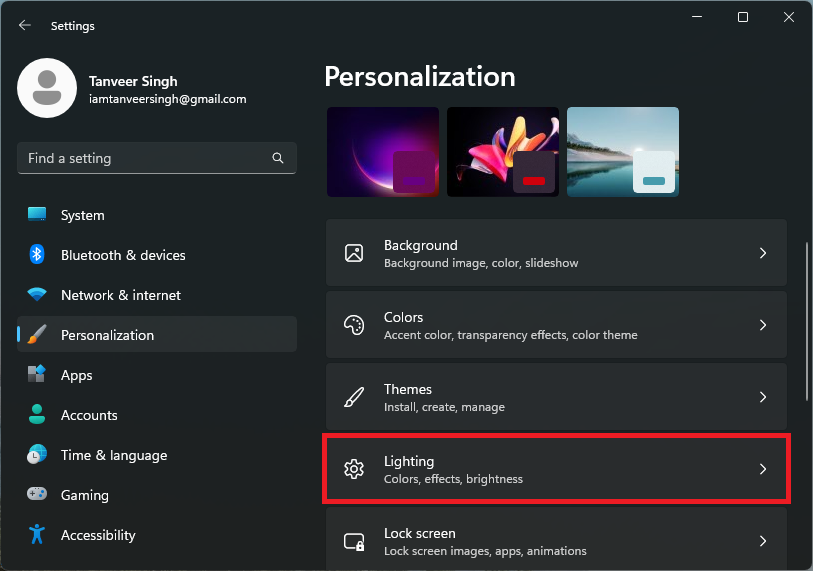Screen dimensions: 813x571
Task: Open Accessibility settings category
Action: tap(157, 535)
